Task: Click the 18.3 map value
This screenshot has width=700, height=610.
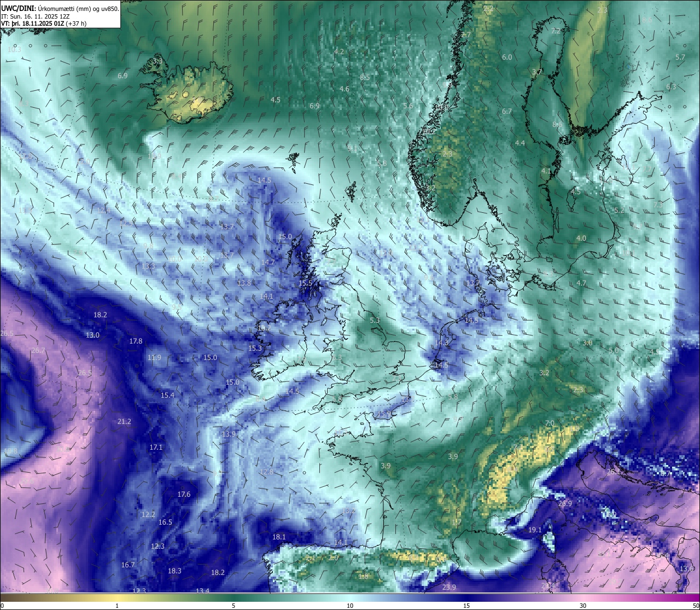Action: click(x=174, y=571)
